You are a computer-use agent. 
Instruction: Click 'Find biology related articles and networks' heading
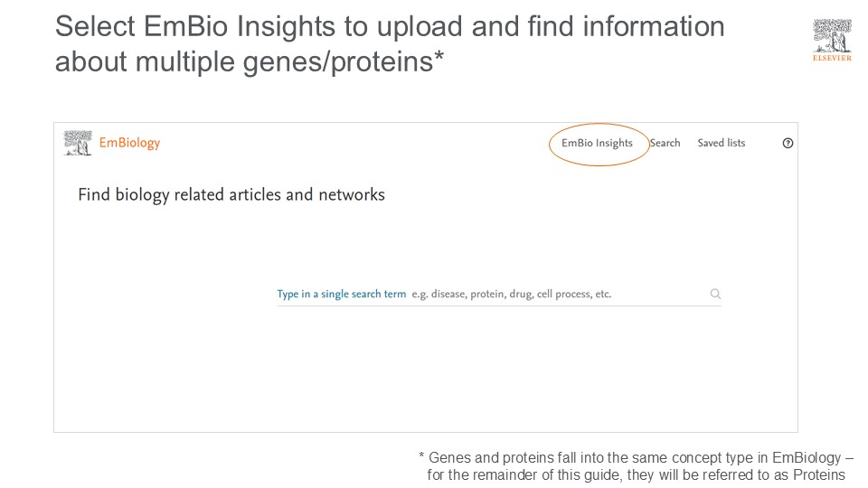click(231, 194)
